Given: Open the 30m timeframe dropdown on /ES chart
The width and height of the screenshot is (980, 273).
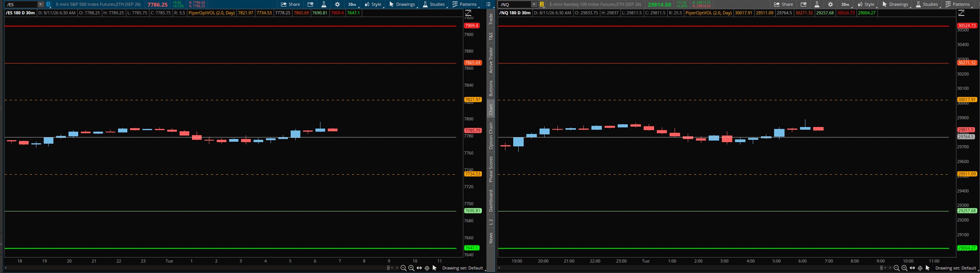Looking at the screenshot, I should point(353,4).
